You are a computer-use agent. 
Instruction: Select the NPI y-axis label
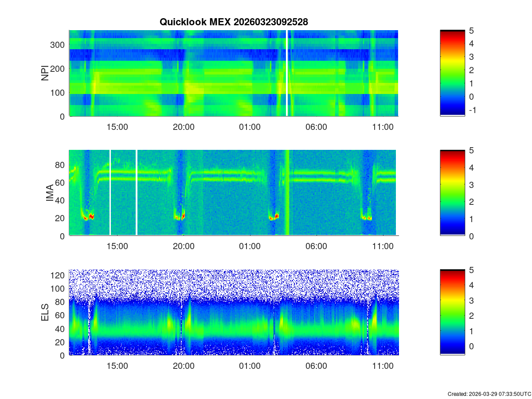[45, 73]
